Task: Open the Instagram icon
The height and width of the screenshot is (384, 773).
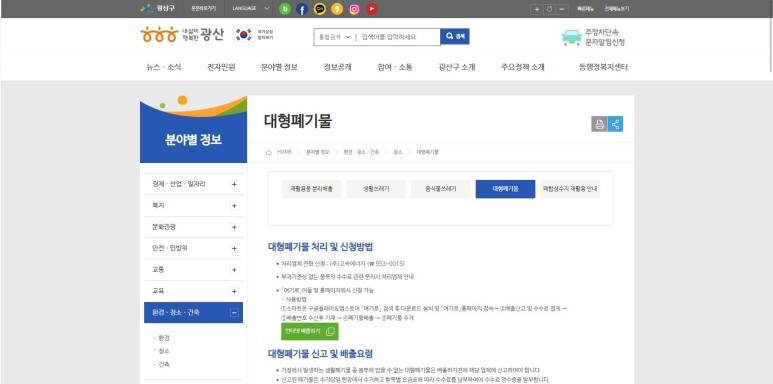Action: [x=354, y=8]
